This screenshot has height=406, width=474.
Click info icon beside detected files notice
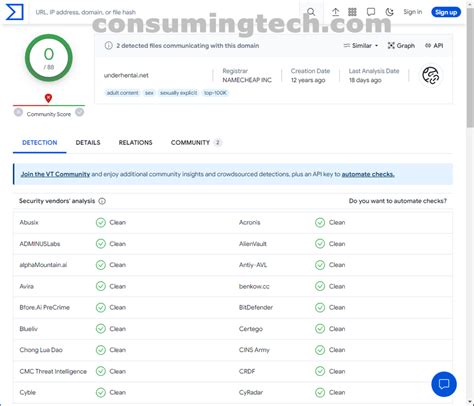tap(109, 46)
